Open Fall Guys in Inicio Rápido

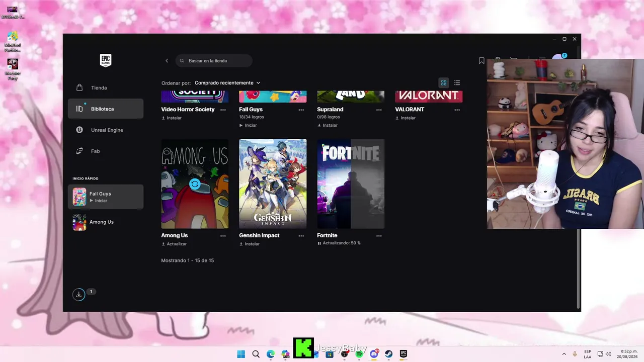click(x=106, y=197)
